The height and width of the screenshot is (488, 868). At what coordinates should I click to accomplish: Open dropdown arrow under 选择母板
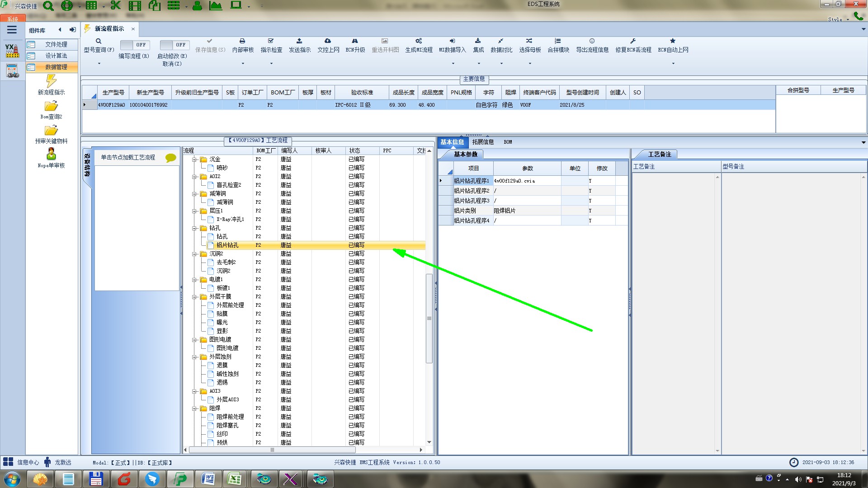coord(530,63)
